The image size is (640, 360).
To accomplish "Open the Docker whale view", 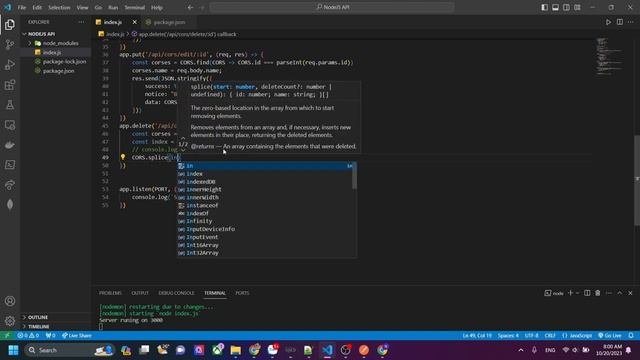I will [x=10, y=145].
